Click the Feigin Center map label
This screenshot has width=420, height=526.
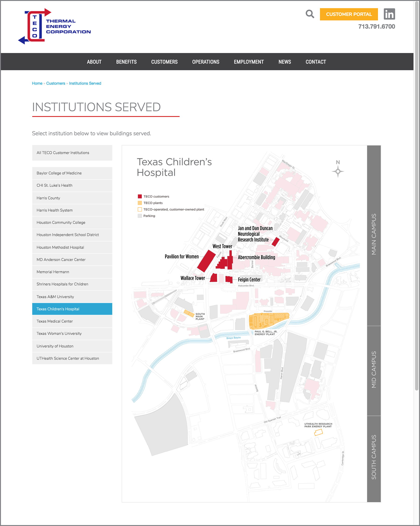pos(249,280)
